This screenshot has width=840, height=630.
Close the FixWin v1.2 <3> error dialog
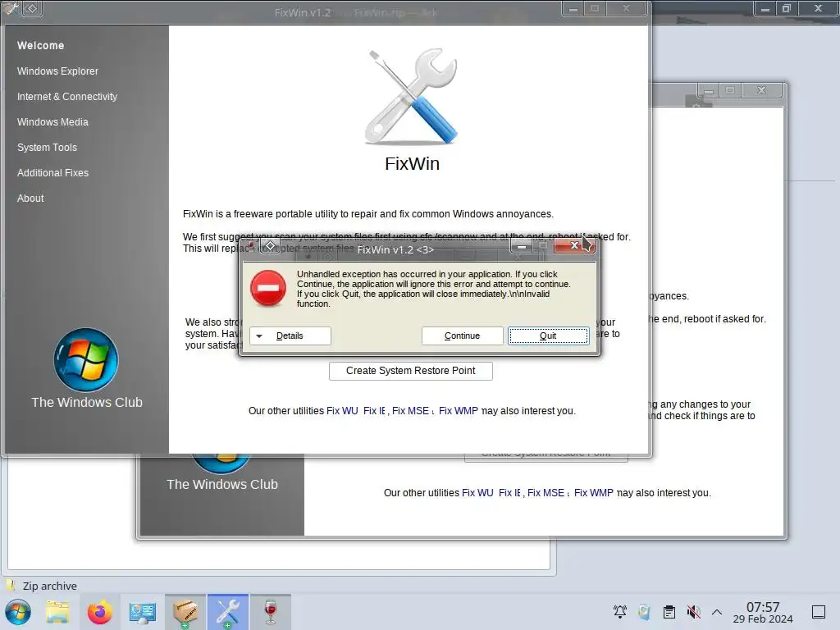pyautogui.click(x=574, y=246)
